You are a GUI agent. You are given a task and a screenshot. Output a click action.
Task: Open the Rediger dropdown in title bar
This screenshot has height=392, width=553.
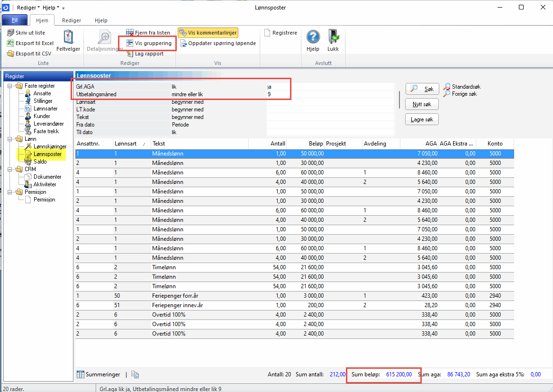pos(28,8)
